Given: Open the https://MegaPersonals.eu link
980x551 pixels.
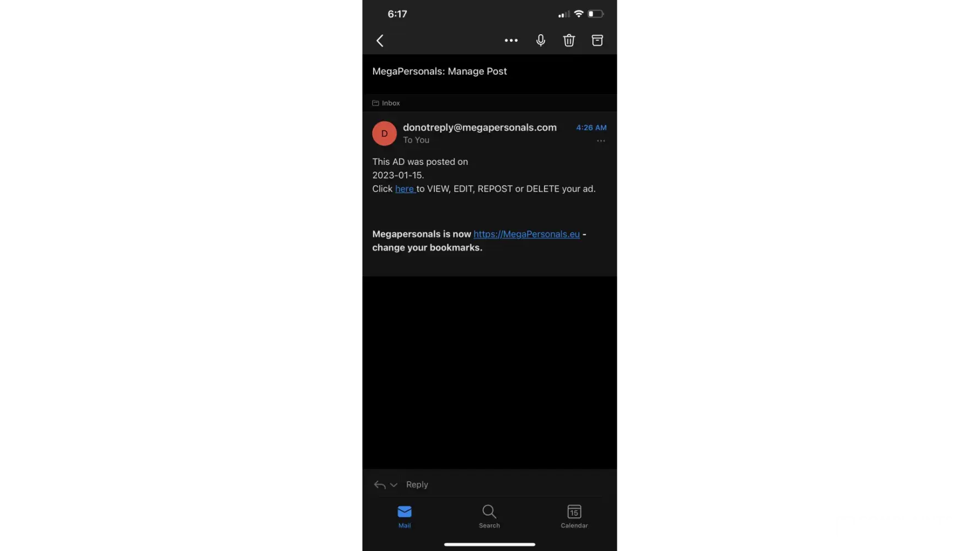Looking at the screenshot, I should click(x=526, y=234).
